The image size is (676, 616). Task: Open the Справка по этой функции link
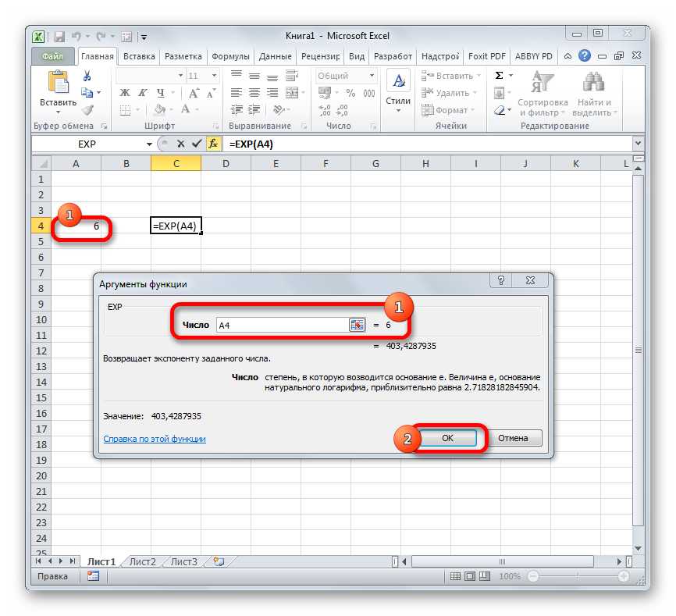[155, 439]
